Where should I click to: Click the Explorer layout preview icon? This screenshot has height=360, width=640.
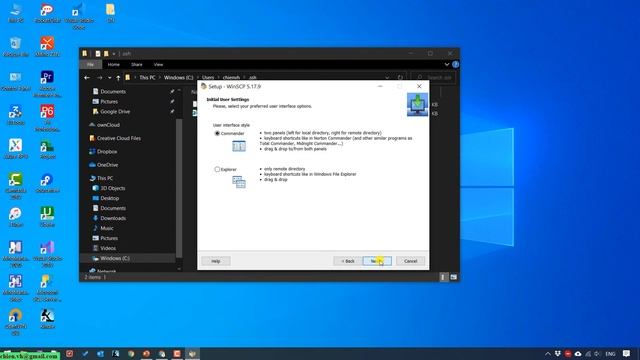click(x=239, y=182)
